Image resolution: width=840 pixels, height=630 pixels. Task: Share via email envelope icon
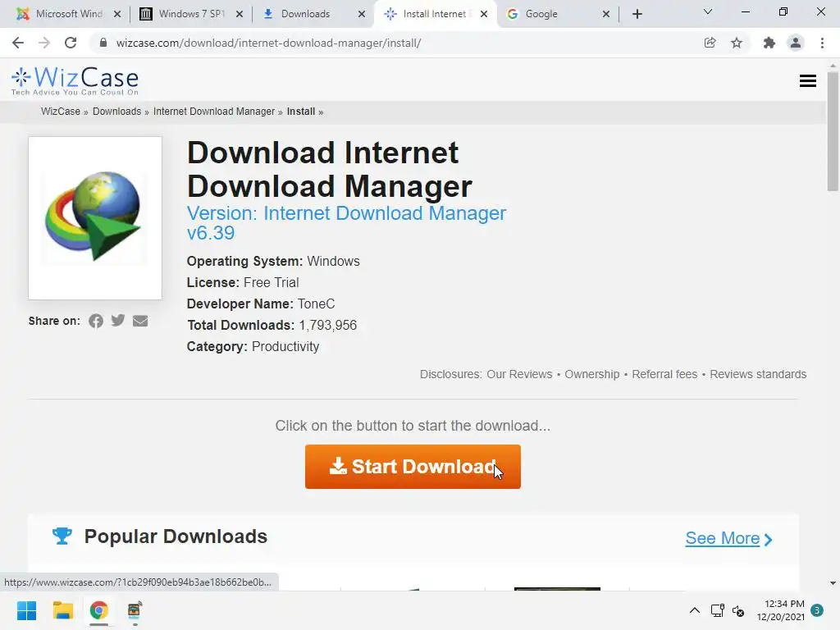point(140,321)
